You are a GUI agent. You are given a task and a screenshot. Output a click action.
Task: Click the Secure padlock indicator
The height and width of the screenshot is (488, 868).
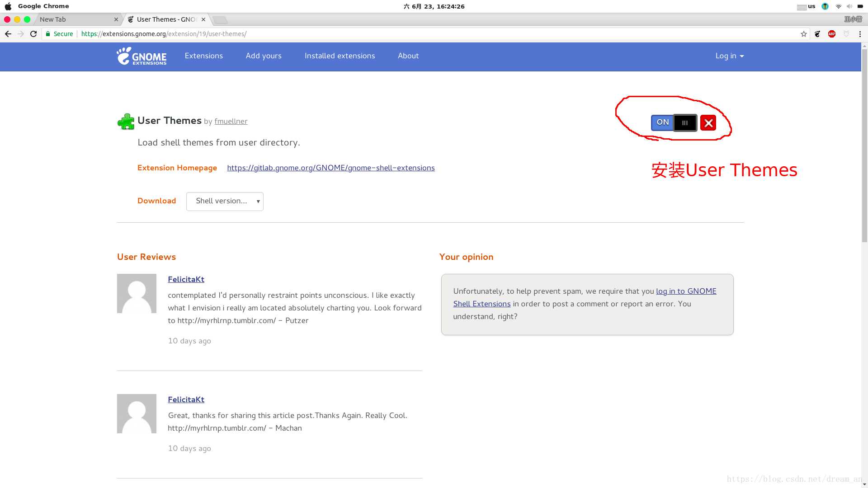60,34
